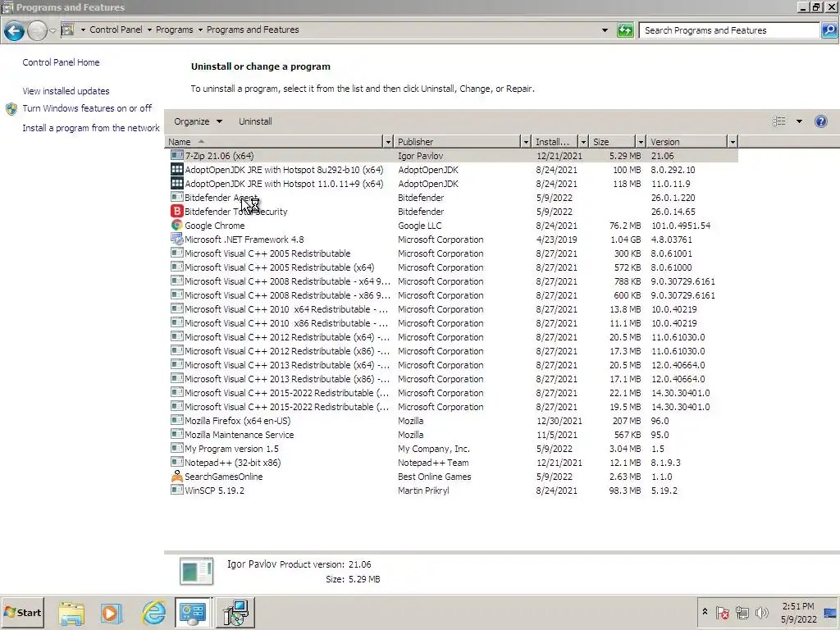Open the Version column filter dropdown
Viewport: 840px width, 630px height.
click(x=733, y=141)
